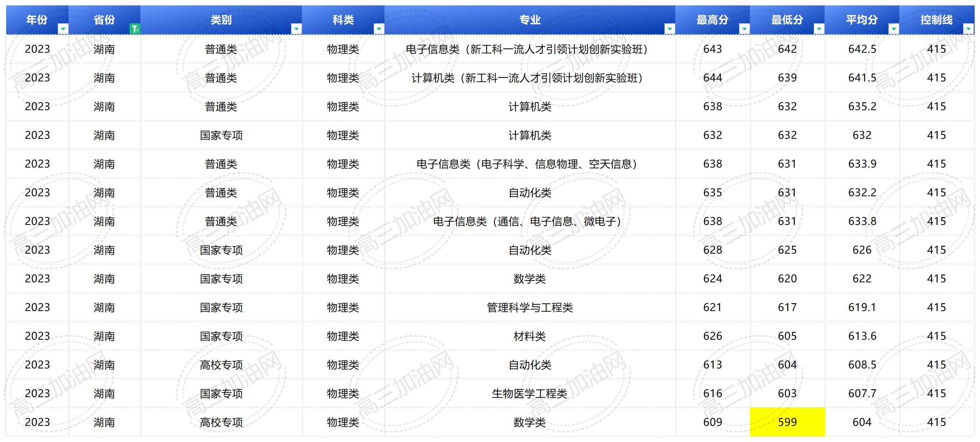Select average score cell 608.5
The image size is (980, 442).
coord(862,365)
